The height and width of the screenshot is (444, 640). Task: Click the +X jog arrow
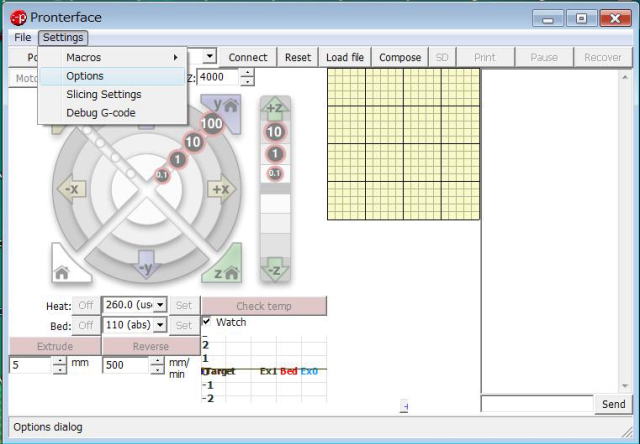(x=222, y=189)
